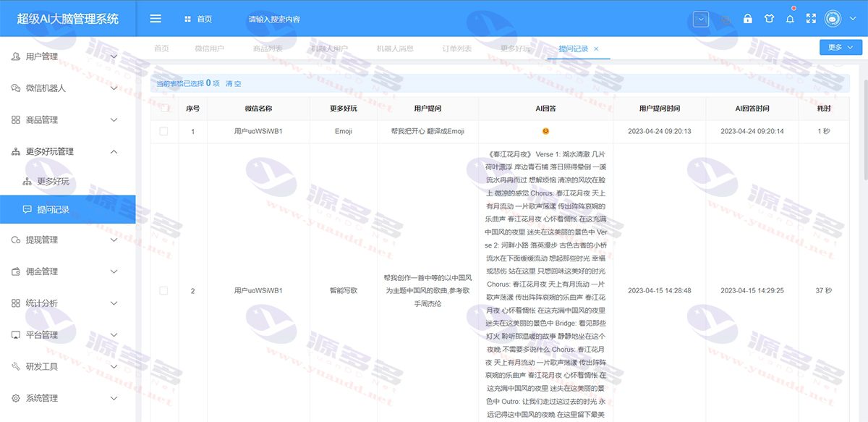
Task: Switch to the 机器人消息 tab
Action: coord(395,48)
